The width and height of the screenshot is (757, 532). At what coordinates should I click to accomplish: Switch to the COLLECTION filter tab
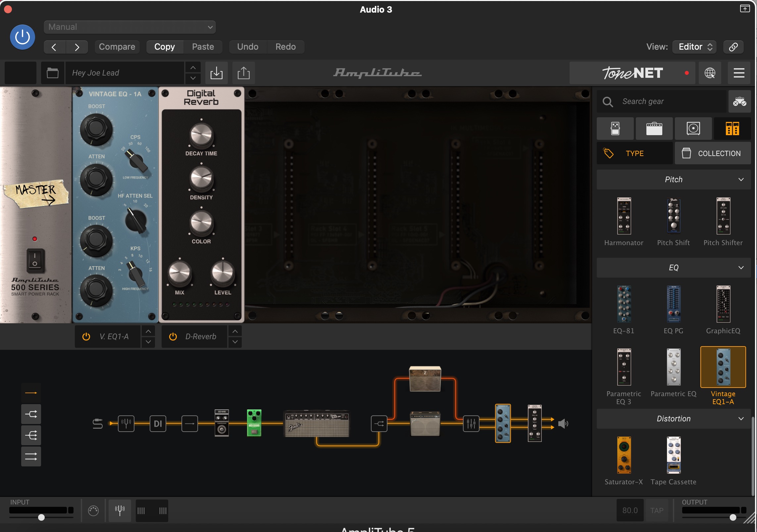(x=713, y=153)
